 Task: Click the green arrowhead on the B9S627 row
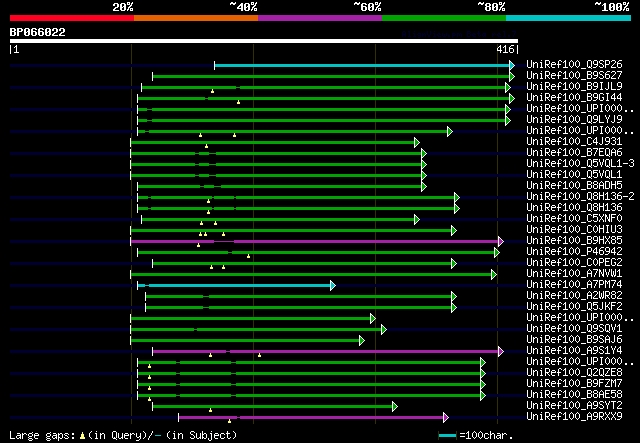(x=512, y=76)
